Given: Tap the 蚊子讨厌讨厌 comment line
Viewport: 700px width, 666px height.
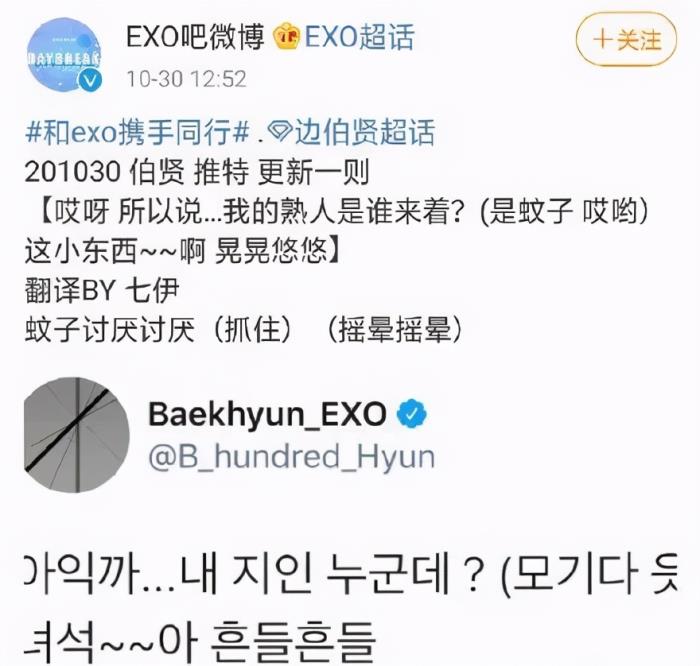Looking at the screenshot, I should [x=243, y=329].
